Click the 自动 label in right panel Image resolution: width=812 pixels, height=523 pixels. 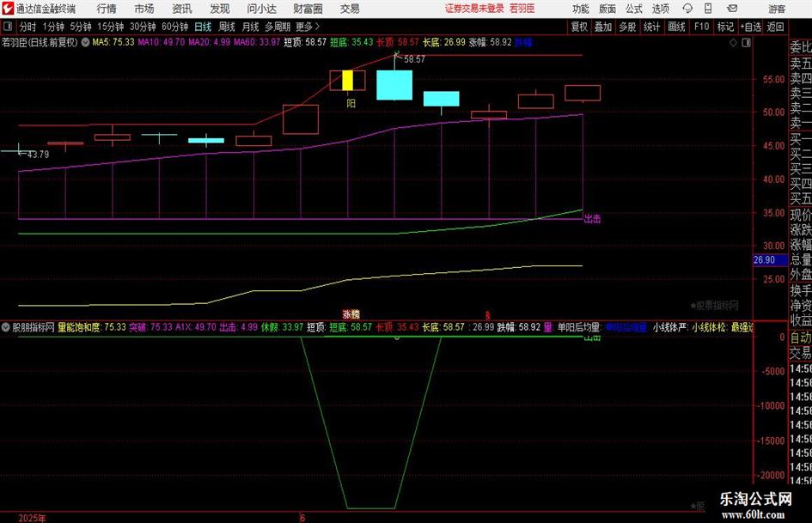tap(801, 338)
